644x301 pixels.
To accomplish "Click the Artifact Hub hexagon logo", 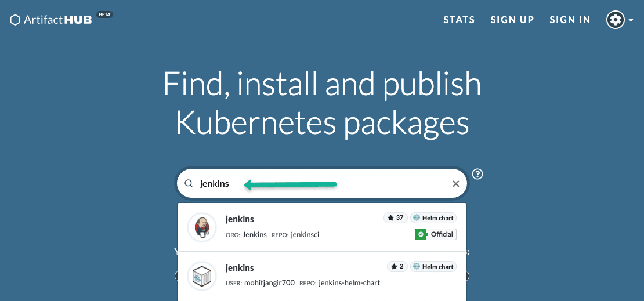I will (x=16, y=20).
